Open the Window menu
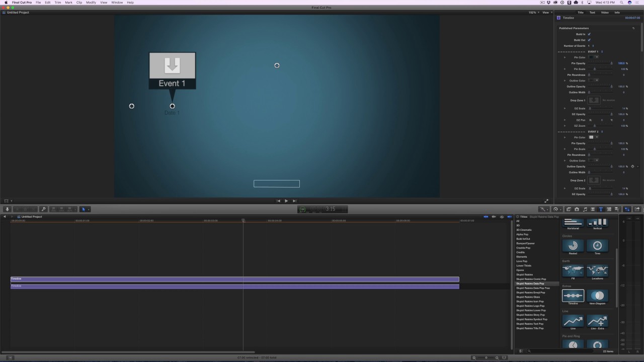The image size is (644, 362). tap(117, 3)
